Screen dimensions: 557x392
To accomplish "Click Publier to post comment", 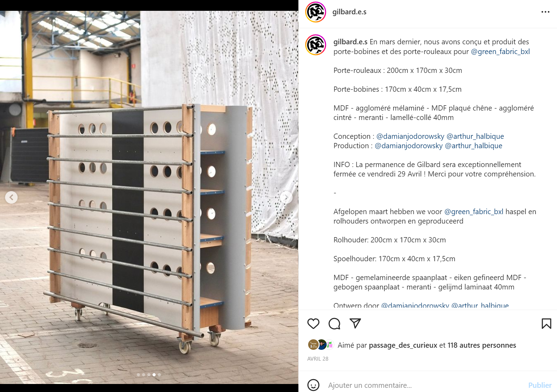I will (540, 385).
